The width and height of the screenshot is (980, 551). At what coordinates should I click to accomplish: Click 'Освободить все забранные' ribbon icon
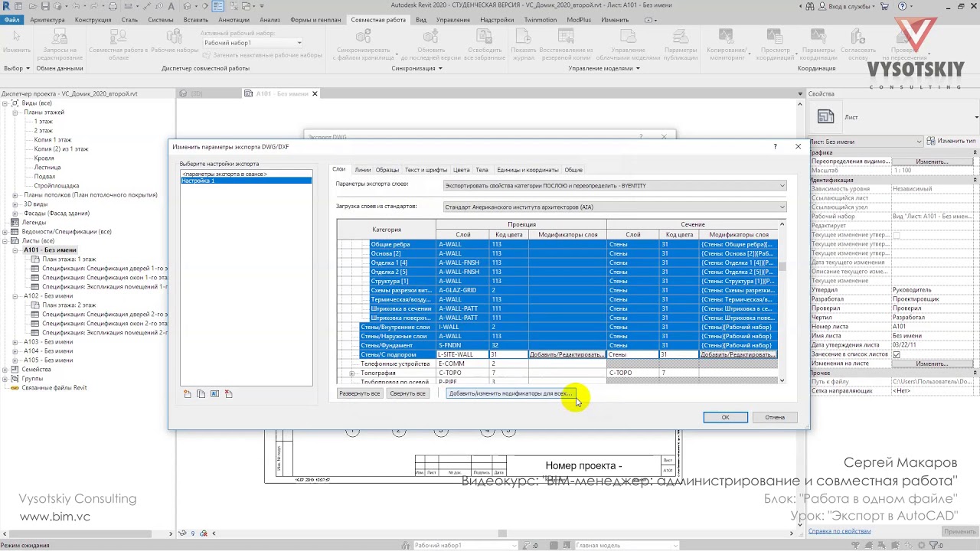(x=484, y=36)
